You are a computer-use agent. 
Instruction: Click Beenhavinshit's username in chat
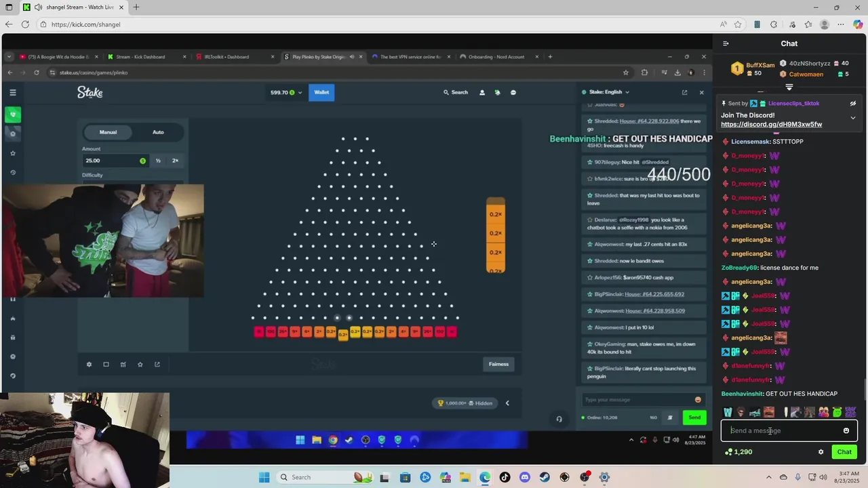742,394
